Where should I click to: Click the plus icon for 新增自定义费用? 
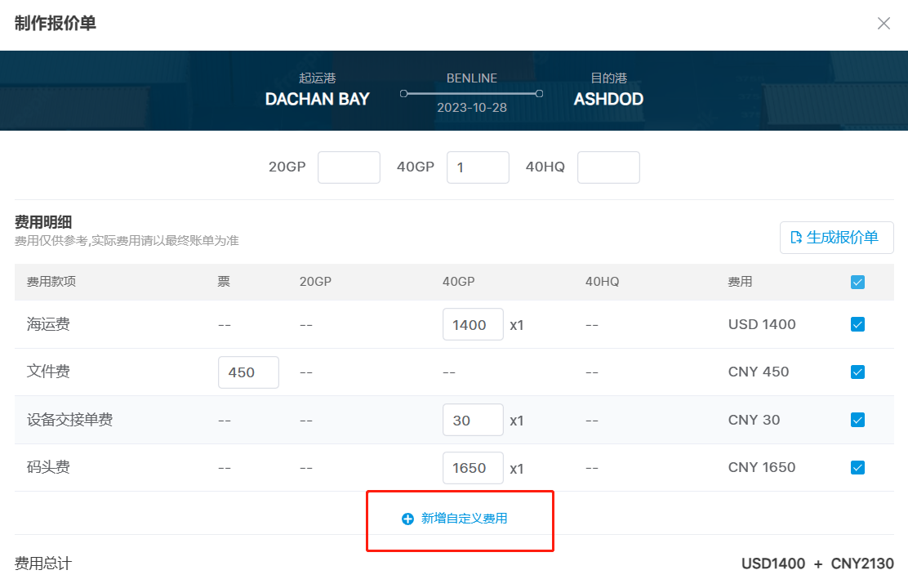click(x=408, y=519)
